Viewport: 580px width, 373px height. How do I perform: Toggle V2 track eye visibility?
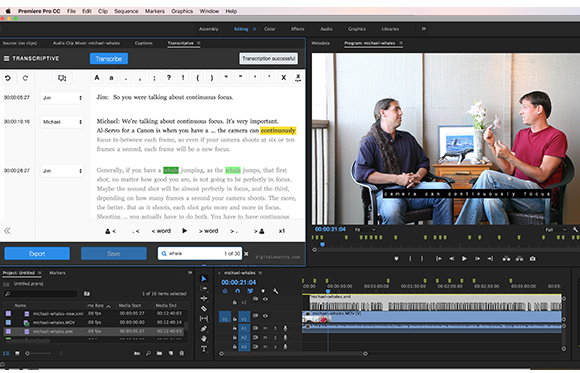(x=265, y=299)
